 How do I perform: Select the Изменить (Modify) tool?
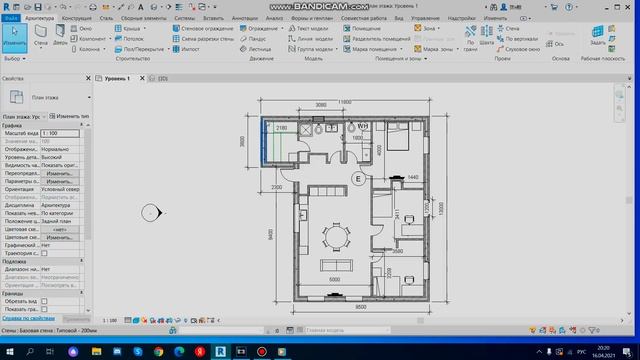(15, 38)
